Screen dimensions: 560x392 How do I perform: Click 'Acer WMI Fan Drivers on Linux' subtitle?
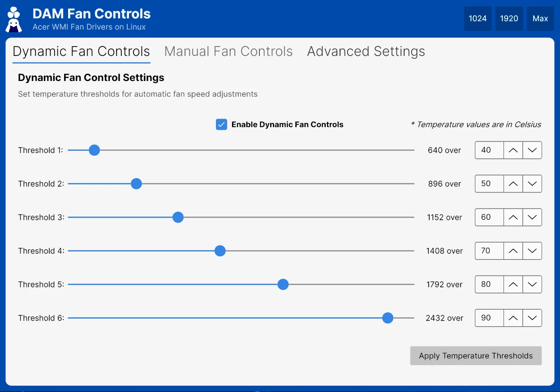coord(89,27)
